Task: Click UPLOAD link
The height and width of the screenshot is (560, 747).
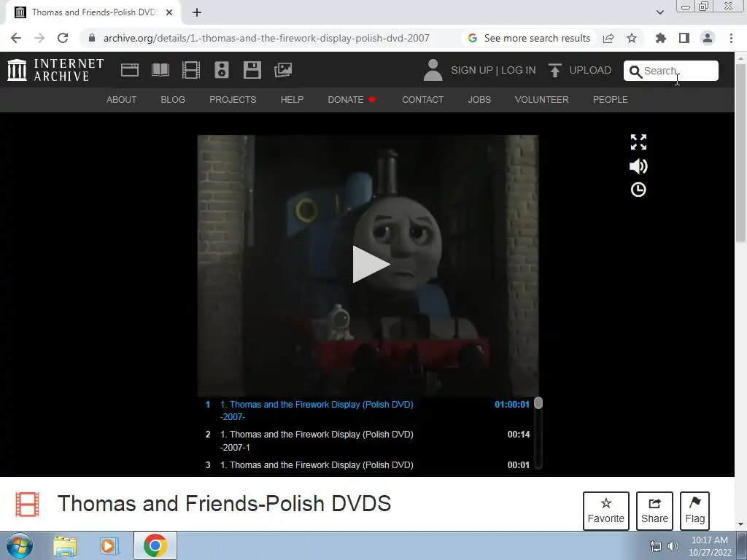Action: [x=589, y=70]
